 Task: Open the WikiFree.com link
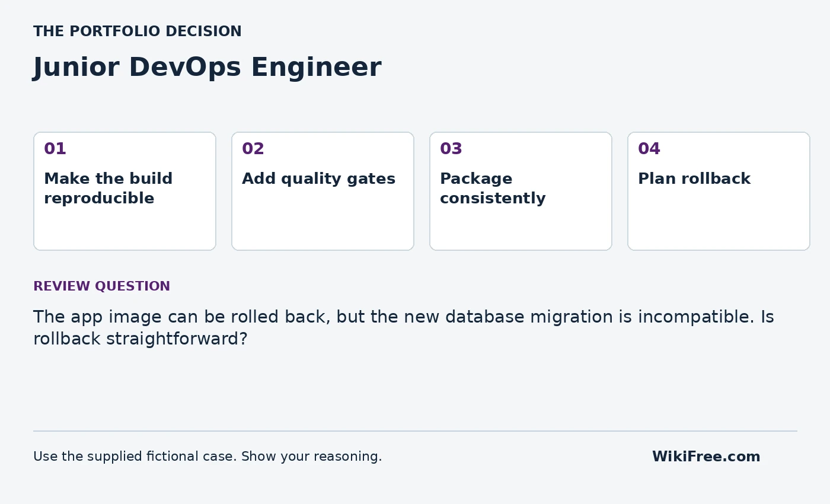(706, 457)
